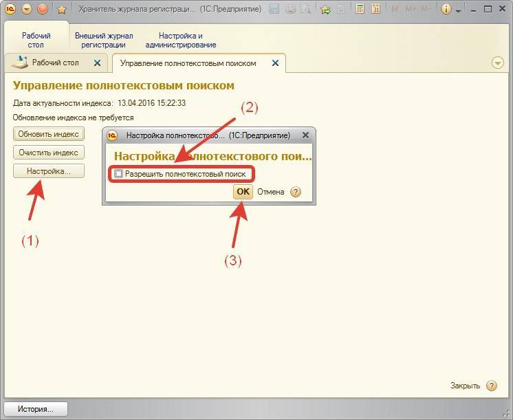This screenshot has height=420, width=513.
Task: Close the Управление полнотекстовым поиском tab
Action: click(275, 63)
